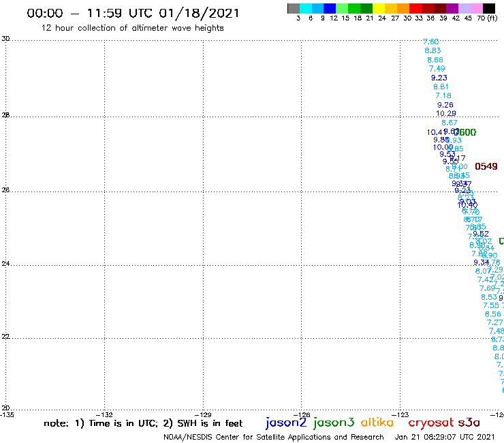504x443 pixels.
Task: Click the wave height value 8.07
Action: (x=482, y=271)
